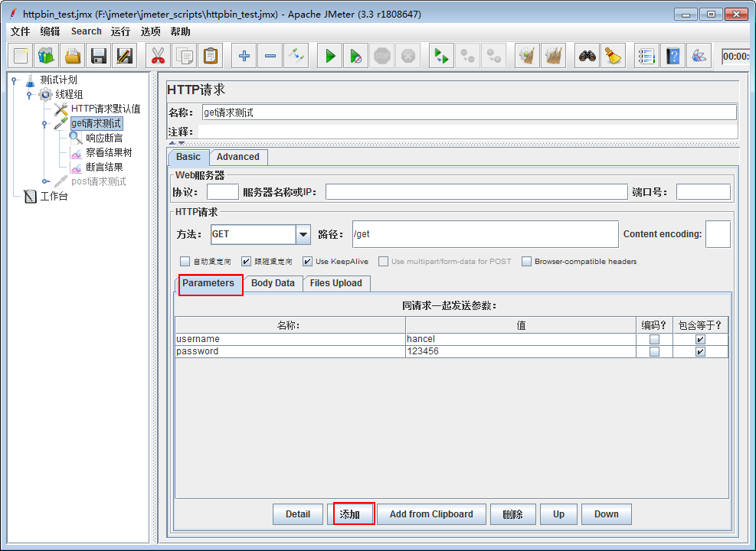
Task: Click the 添加 button
Action: coord(350,514)
